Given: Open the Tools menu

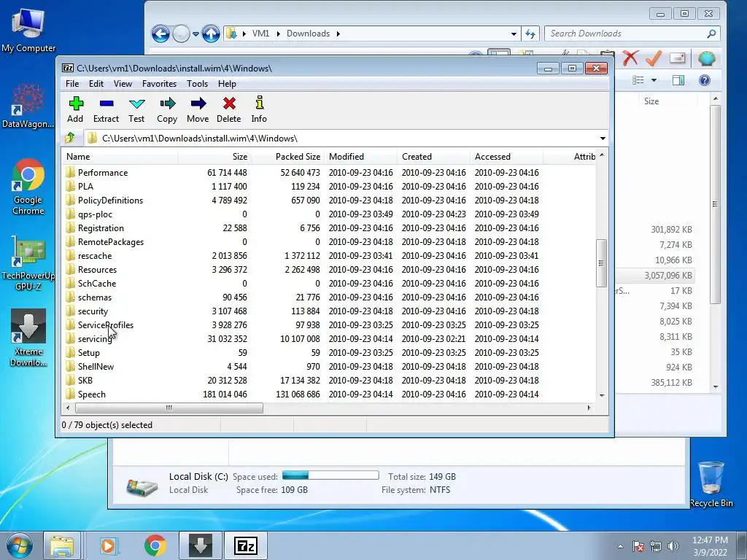Looking at the screenshot, I should [x=197, y=84].
